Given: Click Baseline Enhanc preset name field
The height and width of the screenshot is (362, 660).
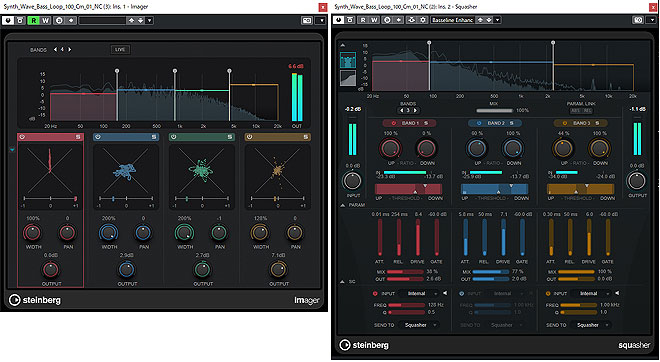Looking at the screenshot, I should 453,20.
